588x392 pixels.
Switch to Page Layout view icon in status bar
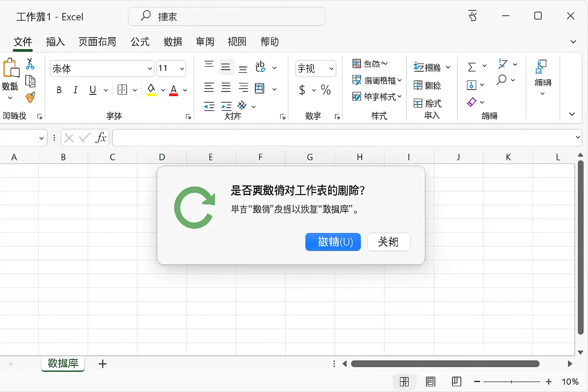(x=431, y=381)
